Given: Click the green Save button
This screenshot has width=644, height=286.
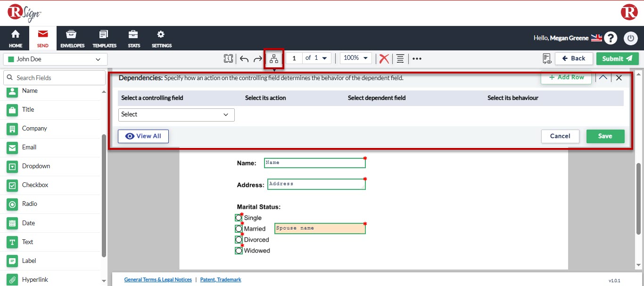Looking at the screenshot, I should tap(605, 136).
